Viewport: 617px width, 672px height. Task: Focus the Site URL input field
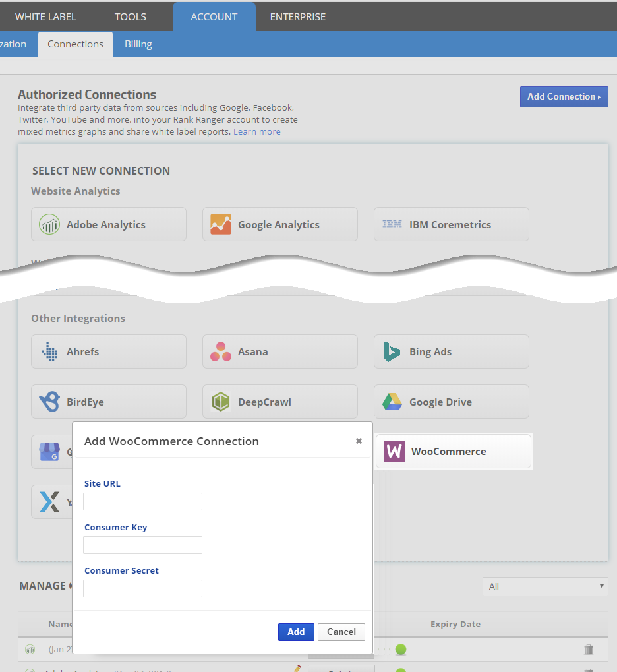(x=142, y=501)
